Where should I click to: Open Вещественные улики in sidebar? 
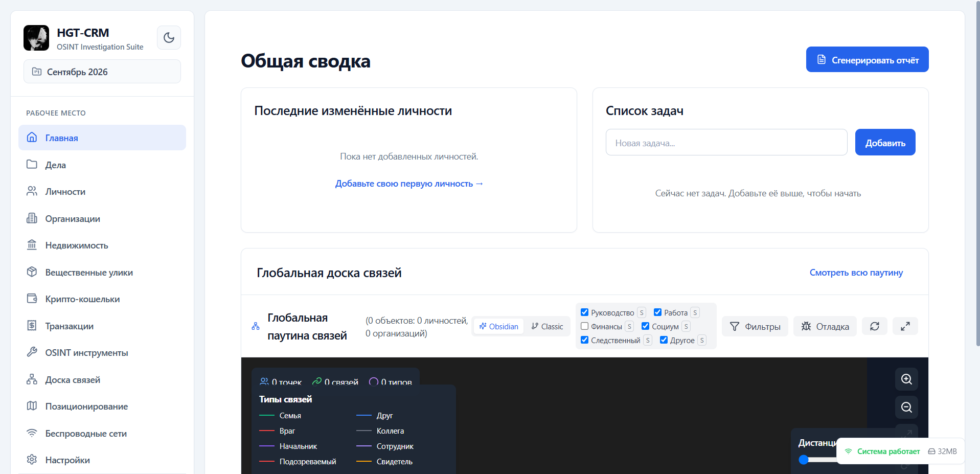pyautogui.click(x=102, y=272)
